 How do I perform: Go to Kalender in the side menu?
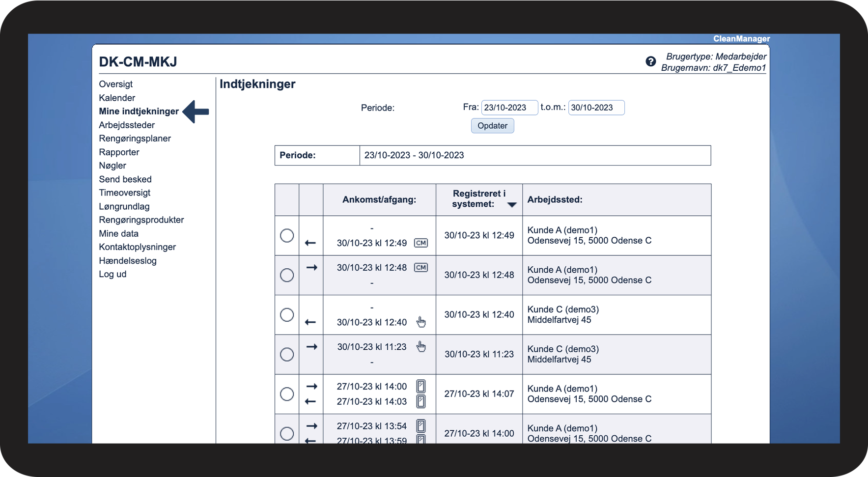[117, 98]
